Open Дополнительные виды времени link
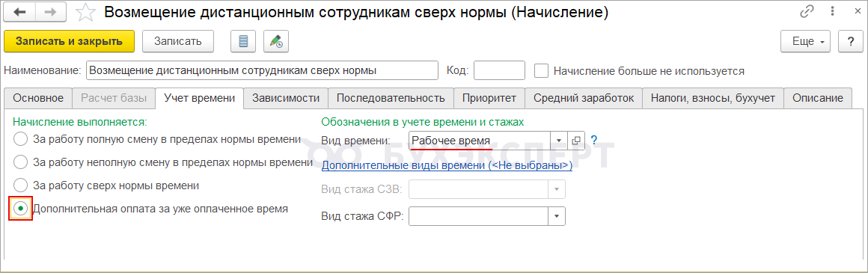The image size is (868, 273). coord(447,165)
